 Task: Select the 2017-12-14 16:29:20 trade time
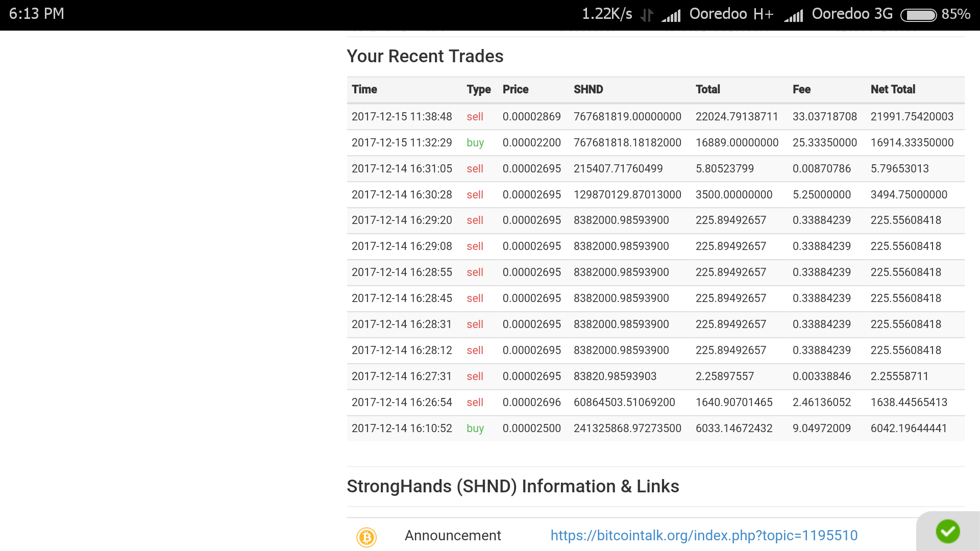[x=402, y=220]
